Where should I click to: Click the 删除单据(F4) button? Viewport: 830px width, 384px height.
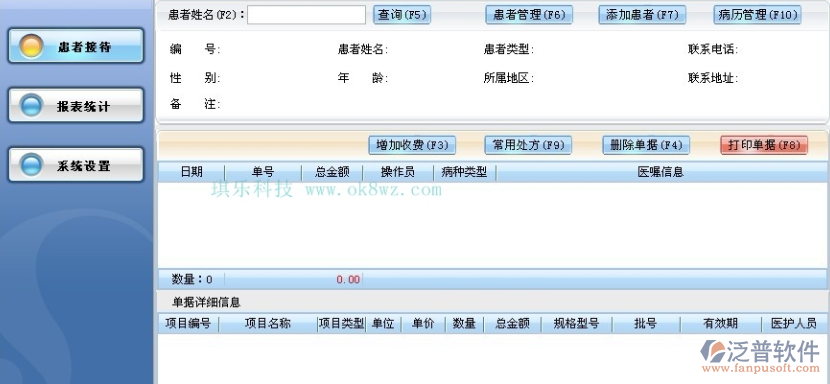click(x=646, y=145)
